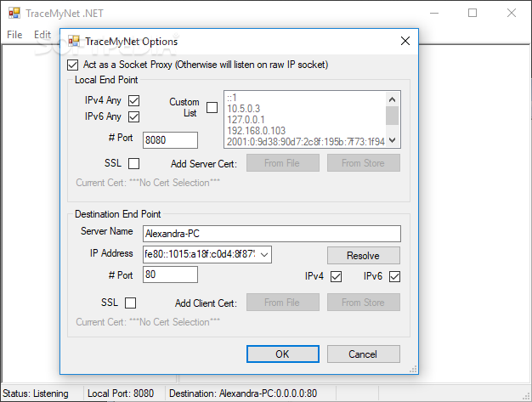Open the Edit menu

pyautogui.click(x=42, y=35)
